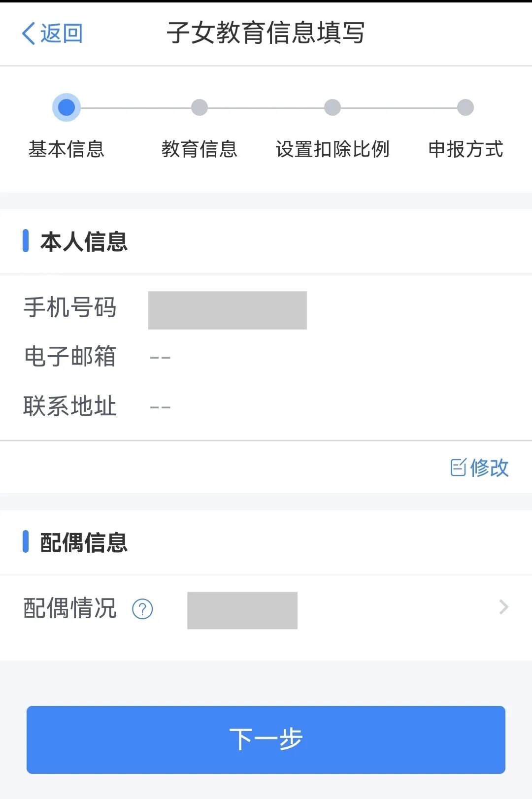The width and height of the screenshot is (532, 799).
Task: Tap the 电子邮箱 row placeholder
Action: 161,356
